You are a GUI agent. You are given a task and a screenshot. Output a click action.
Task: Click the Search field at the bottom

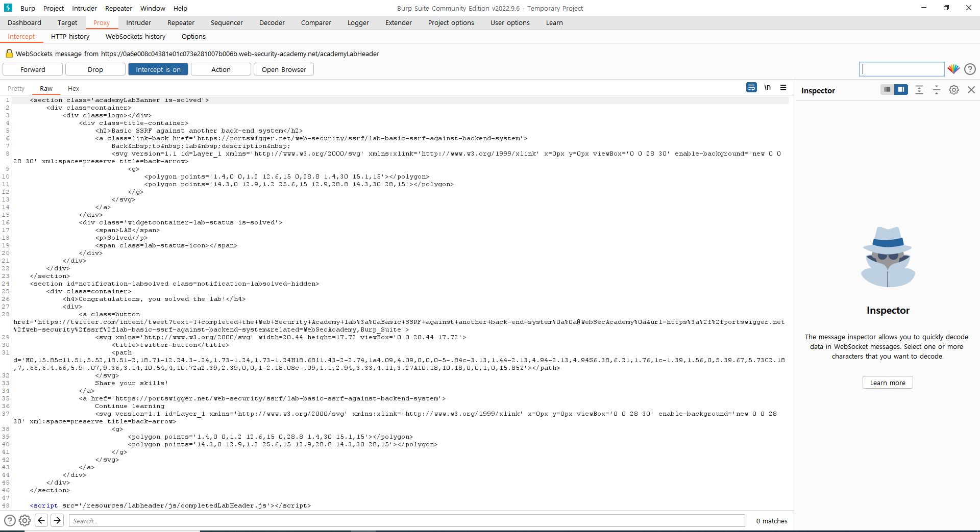coord(407,520)
